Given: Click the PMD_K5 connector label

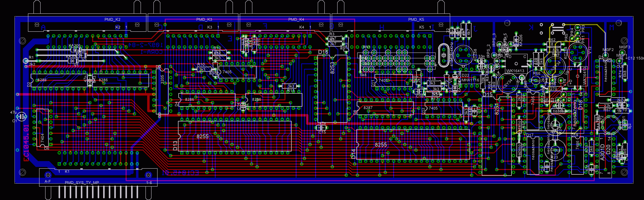Looking at the screenshot, I should click(x=416, y=19).
